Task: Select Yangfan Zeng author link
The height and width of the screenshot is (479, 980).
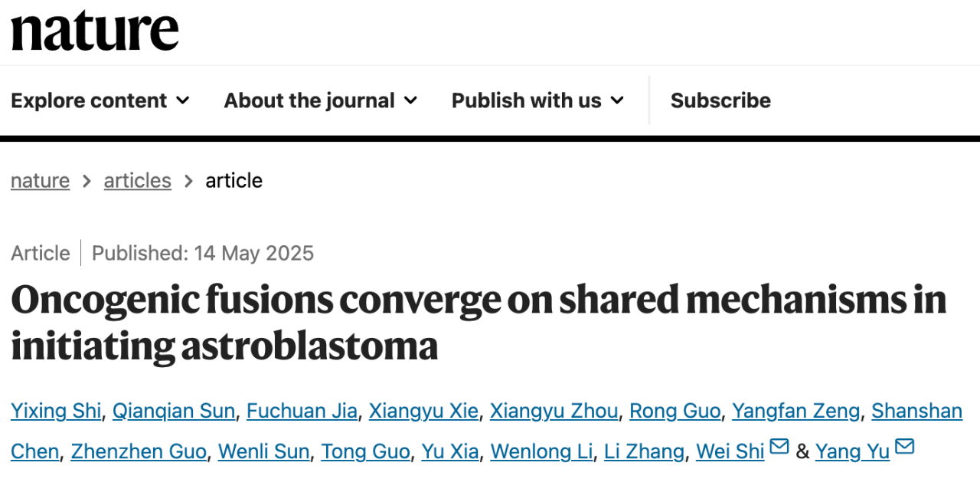Action: pyautogui.click(x=795, y=412)
